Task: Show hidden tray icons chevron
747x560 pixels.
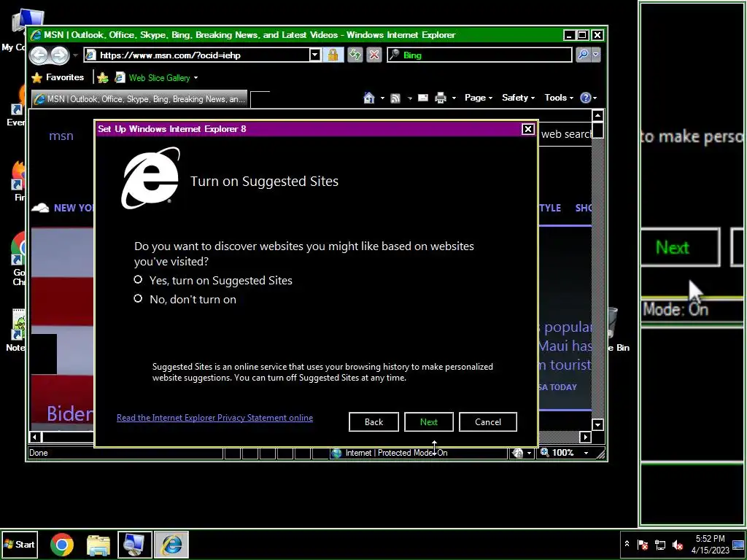Action: pyautogui.click(x=627, y=544)
